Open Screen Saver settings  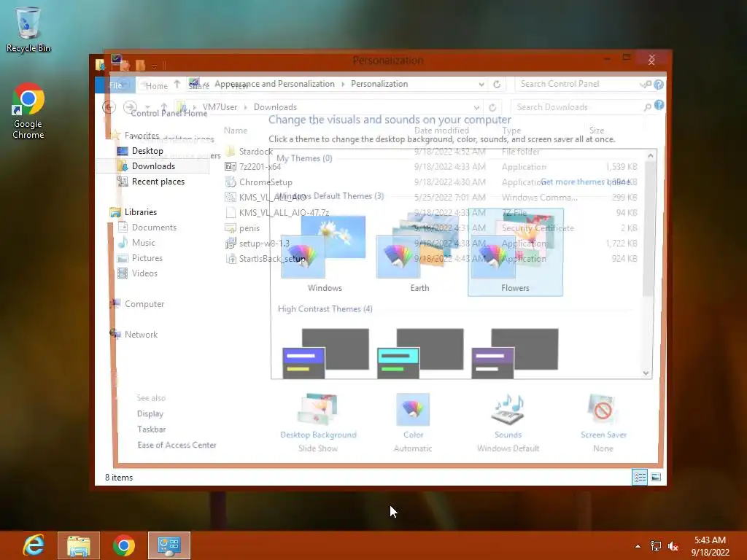[x=603, y=423]
